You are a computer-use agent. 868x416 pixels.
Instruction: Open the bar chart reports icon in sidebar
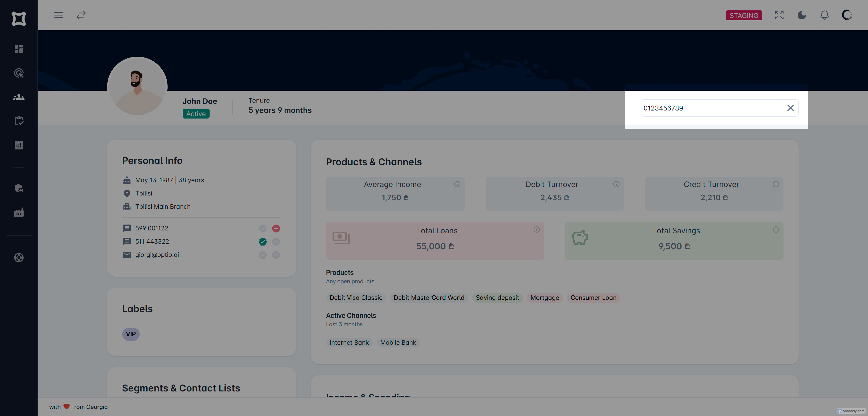19,145
